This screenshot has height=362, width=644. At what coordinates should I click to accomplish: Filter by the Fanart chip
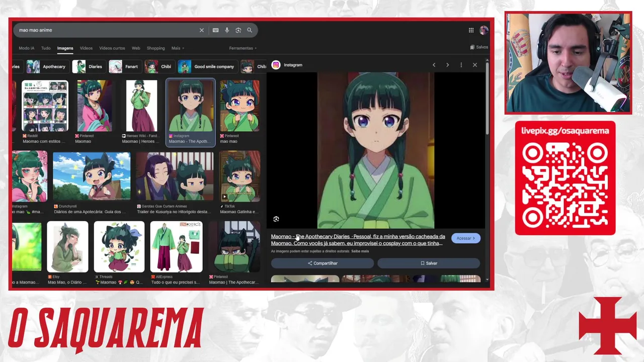125,66
